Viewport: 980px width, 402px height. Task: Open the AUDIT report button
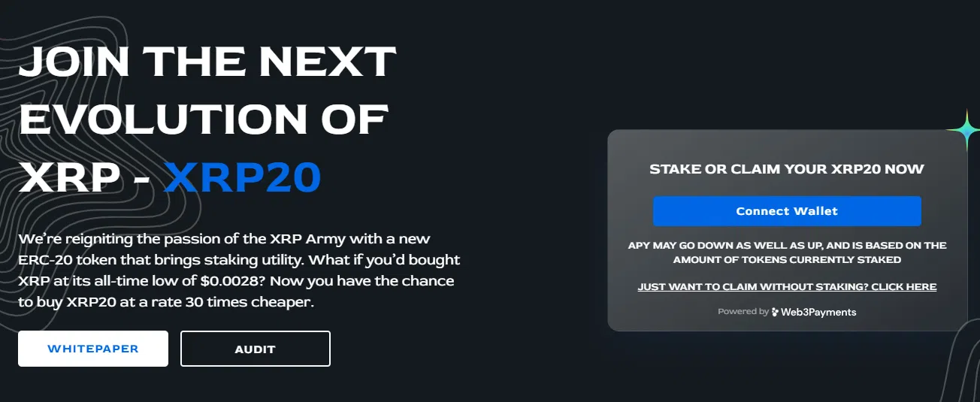pyautogui.click(x=255, y=349)
